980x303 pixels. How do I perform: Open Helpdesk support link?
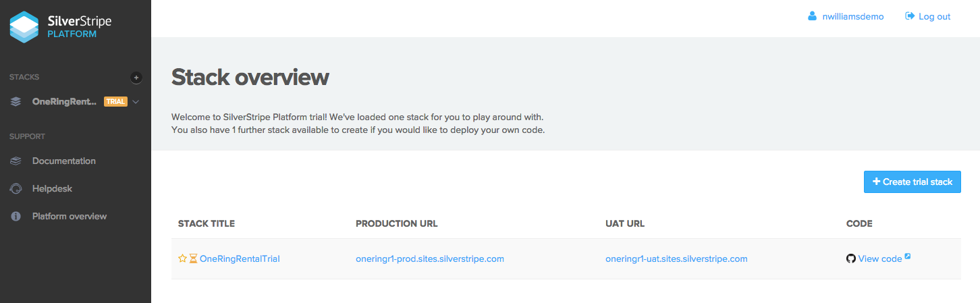(52, 189)
